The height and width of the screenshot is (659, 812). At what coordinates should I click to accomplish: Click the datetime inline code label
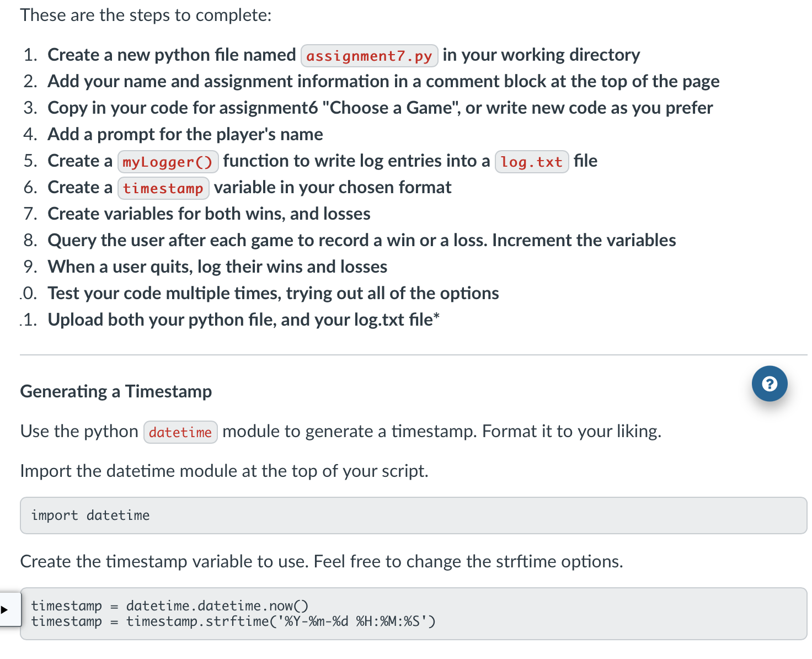point(180,432)
